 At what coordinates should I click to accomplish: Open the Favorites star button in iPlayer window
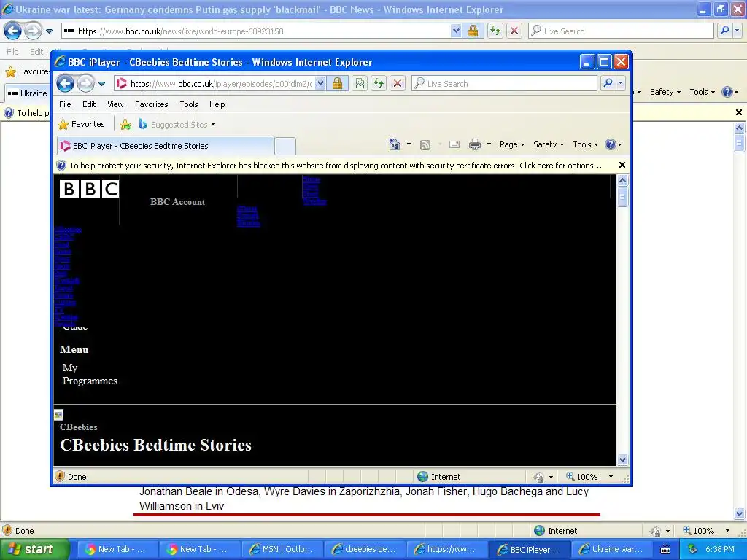pyautogui.click(x=81, y=124)
